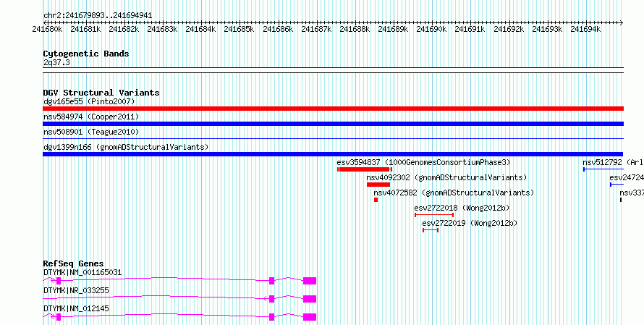Open the DTYMK|NM_012145 transcript label
Viewport: 644px width, 325px height.
tap(77, 308)
